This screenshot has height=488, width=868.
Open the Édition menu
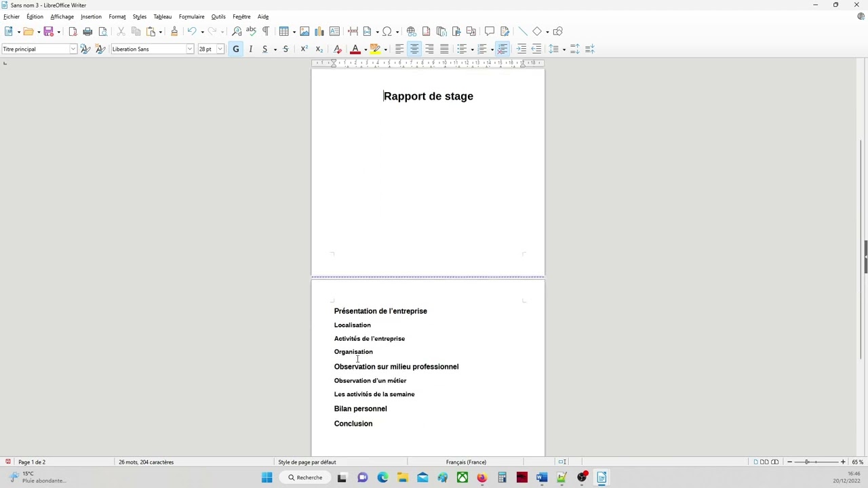[x=35, y=16]
